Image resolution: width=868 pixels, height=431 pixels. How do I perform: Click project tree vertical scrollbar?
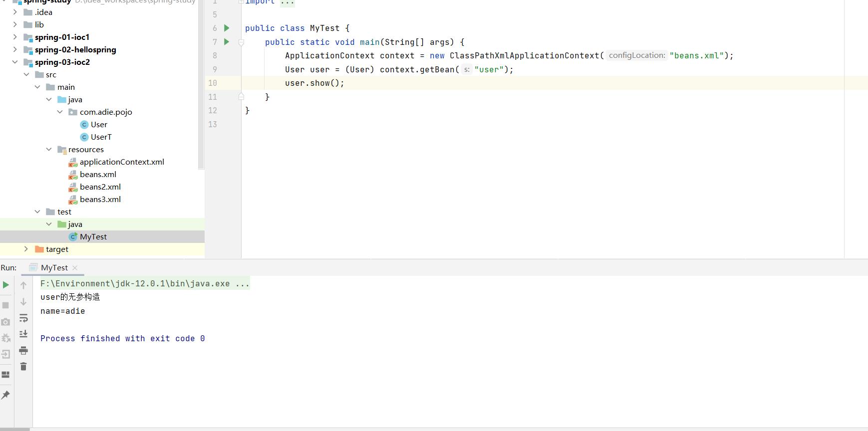click(x=201, y=85)
